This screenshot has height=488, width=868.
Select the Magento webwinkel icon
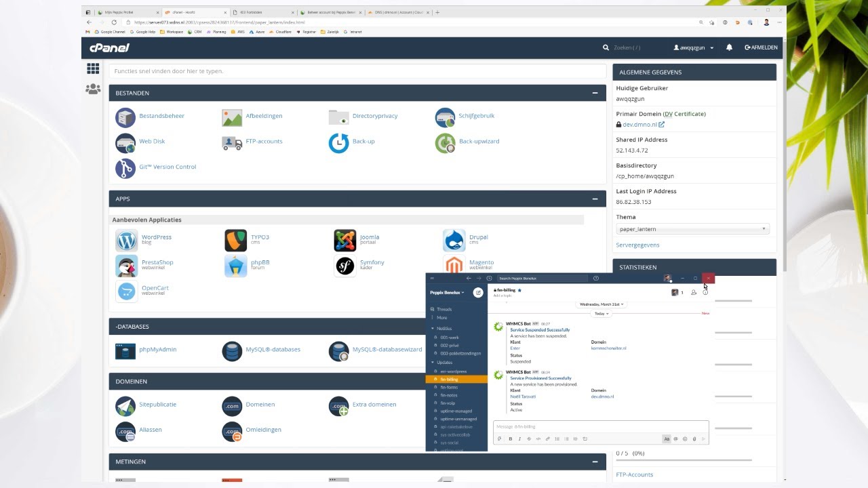point(454,263)
